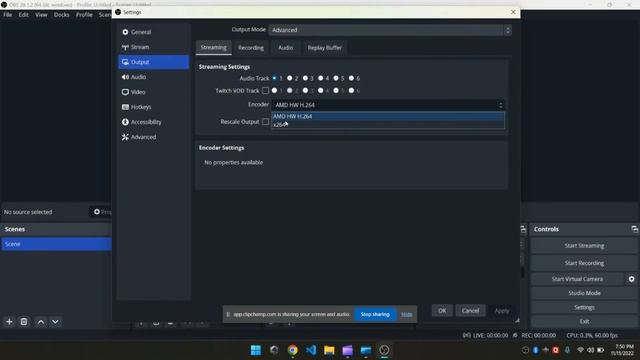This screenshot has width=640, height=360.
Task: Launch Google Chrome from taskbar
Action: [x=292, y=350]
